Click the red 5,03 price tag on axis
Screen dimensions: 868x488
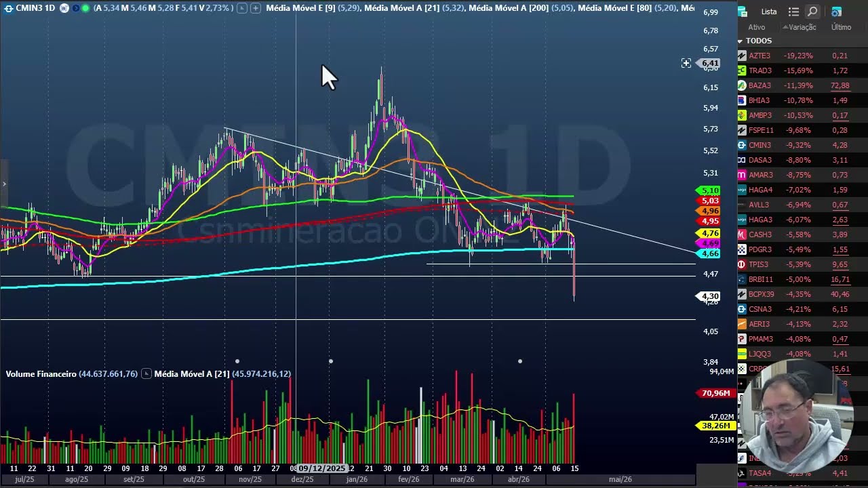pos(709,201)
